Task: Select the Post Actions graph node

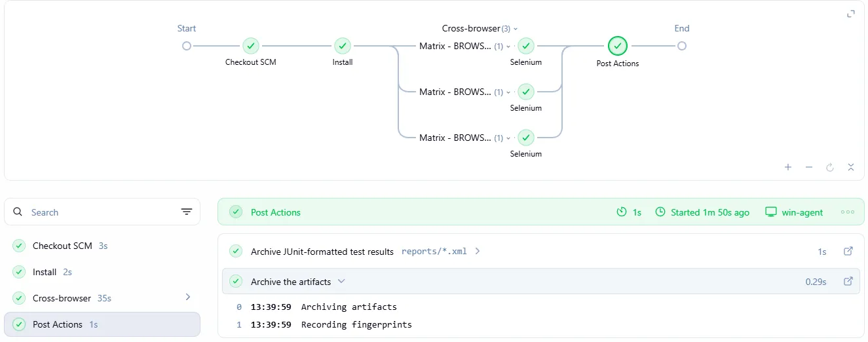Action: tap(618, 46)
